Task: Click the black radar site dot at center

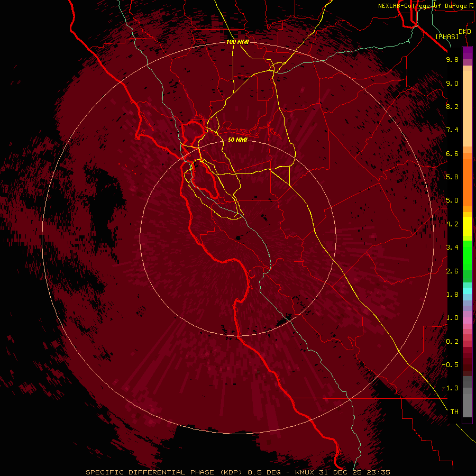Action: [238, 239]
